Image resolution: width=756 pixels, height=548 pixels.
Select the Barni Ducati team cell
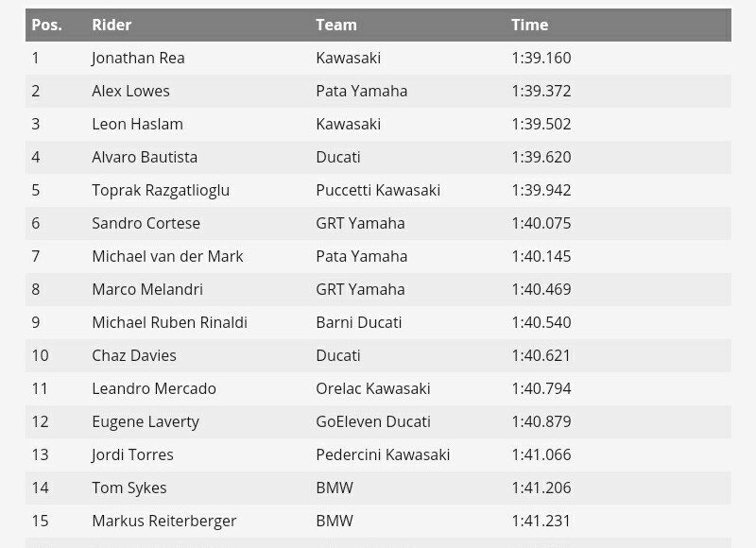tap(359, 322)
